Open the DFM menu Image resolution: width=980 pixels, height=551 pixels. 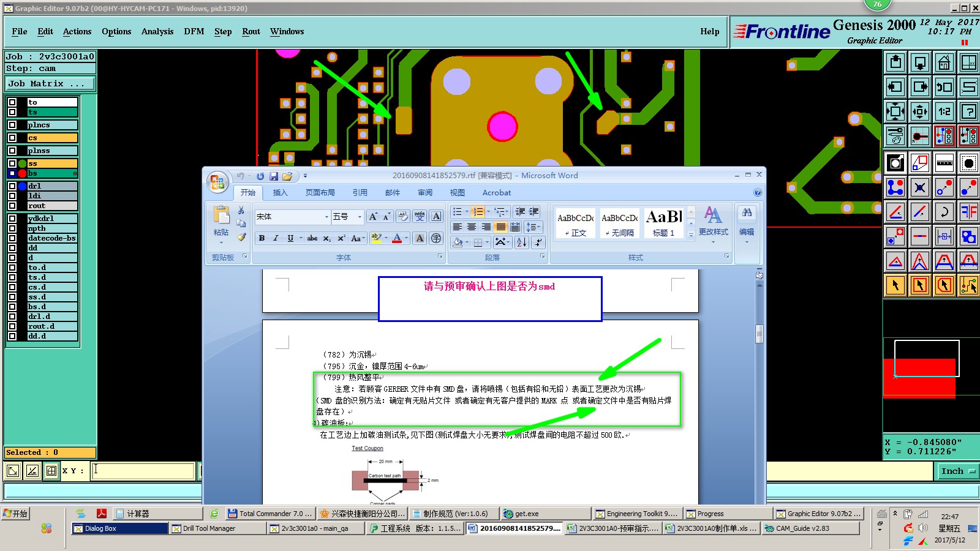point(194,31)
